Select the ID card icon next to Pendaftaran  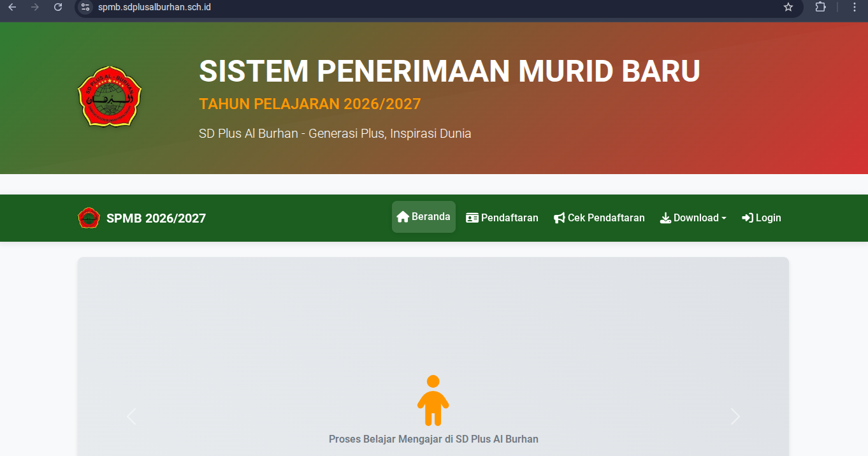472,217
